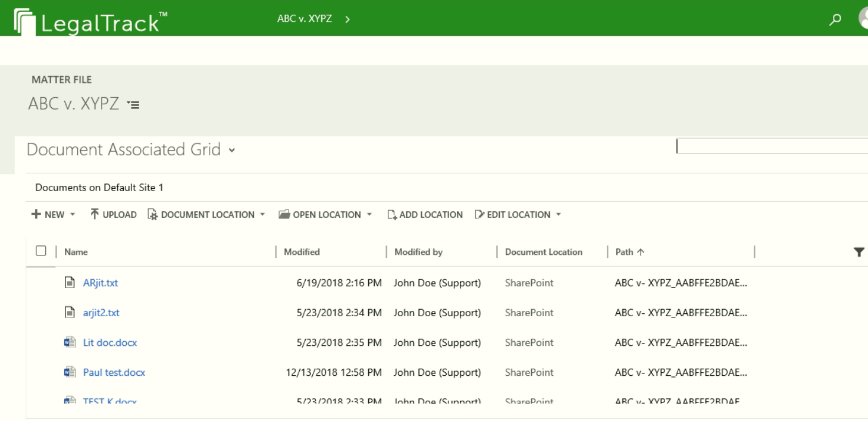Screen dimensions: 868x421
Task: Click Add Location in the toolbar
Action: pos(425,214)
